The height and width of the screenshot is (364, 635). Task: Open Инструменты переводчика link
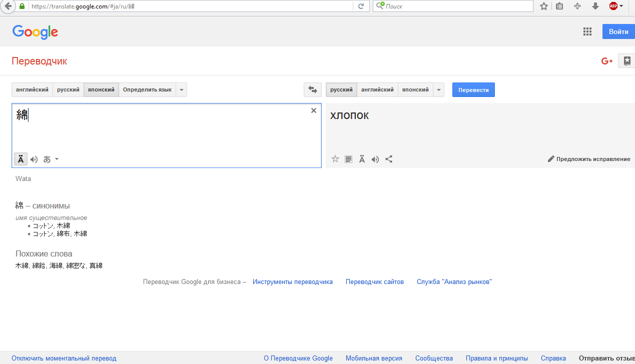[293, 282]
